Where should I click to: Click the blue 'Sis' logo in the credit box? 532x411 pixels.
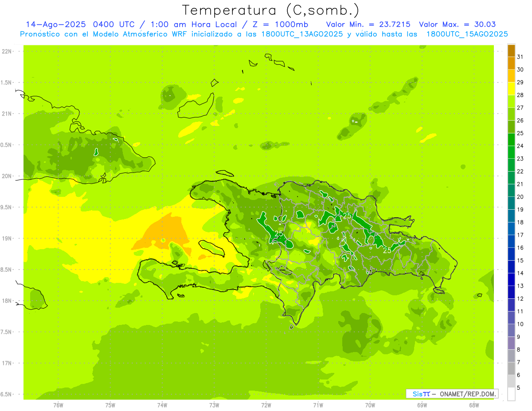pyautogui.click(x=417, y=394)
